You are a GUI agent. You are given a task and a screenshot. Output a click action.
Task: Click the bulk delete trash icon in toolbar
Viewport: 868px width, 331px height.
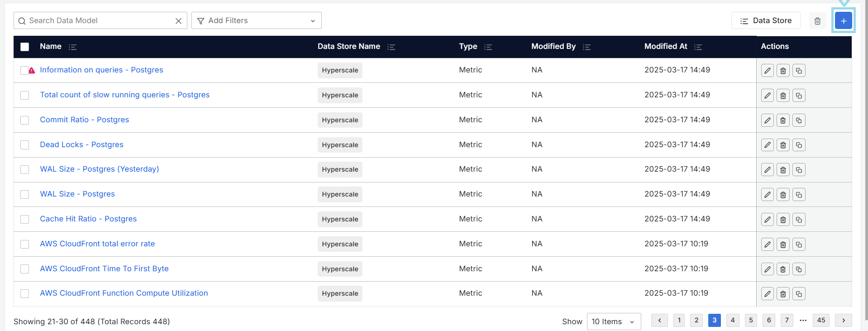(817, 21)
